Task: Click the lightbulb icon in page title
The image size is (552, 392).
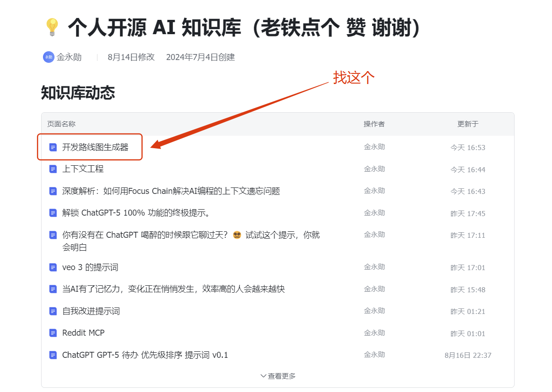Action: 52,27
